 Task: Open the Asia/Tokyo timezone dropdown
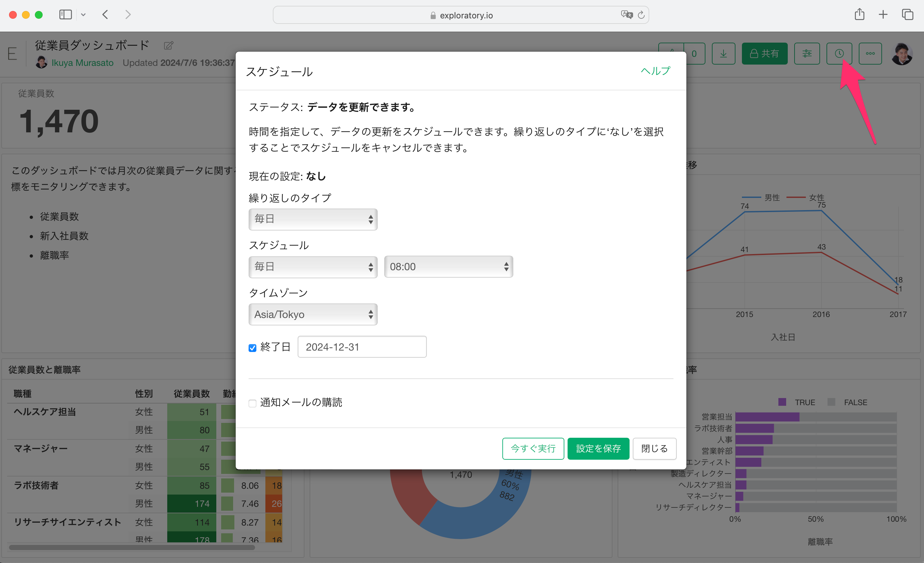coord(313,314)
